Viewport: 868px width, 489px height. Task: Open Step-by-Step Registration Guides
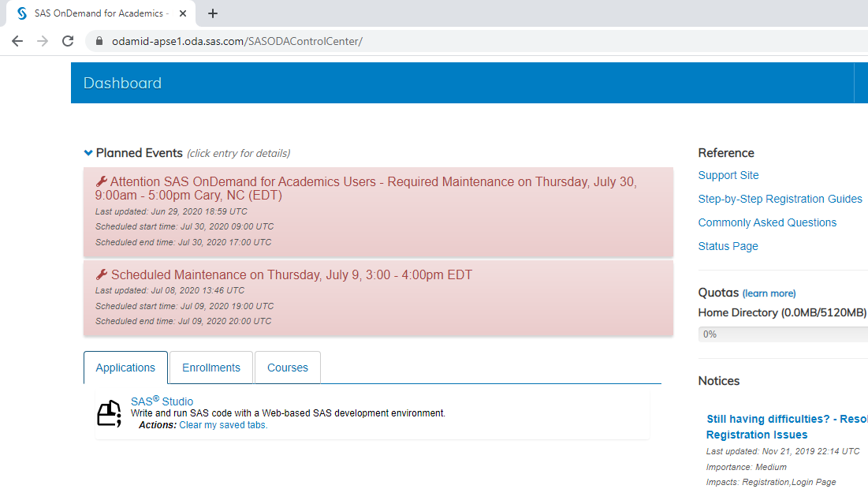[x=780, y=199]
